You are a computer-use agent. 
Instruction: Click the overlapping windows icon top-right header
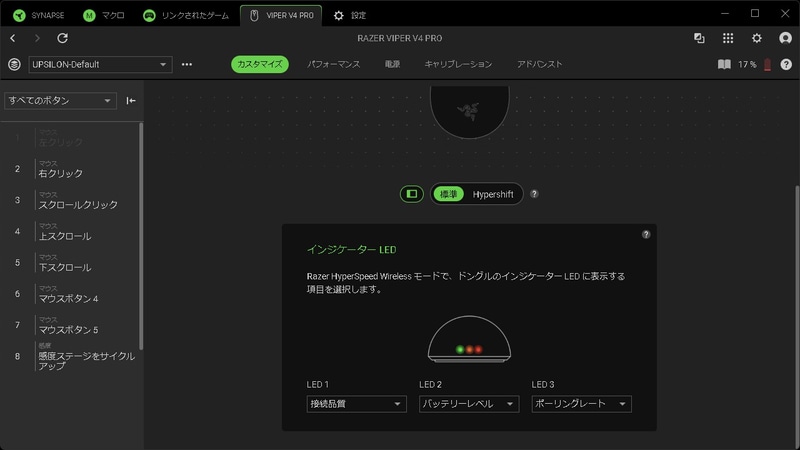[x=699, y=38]
